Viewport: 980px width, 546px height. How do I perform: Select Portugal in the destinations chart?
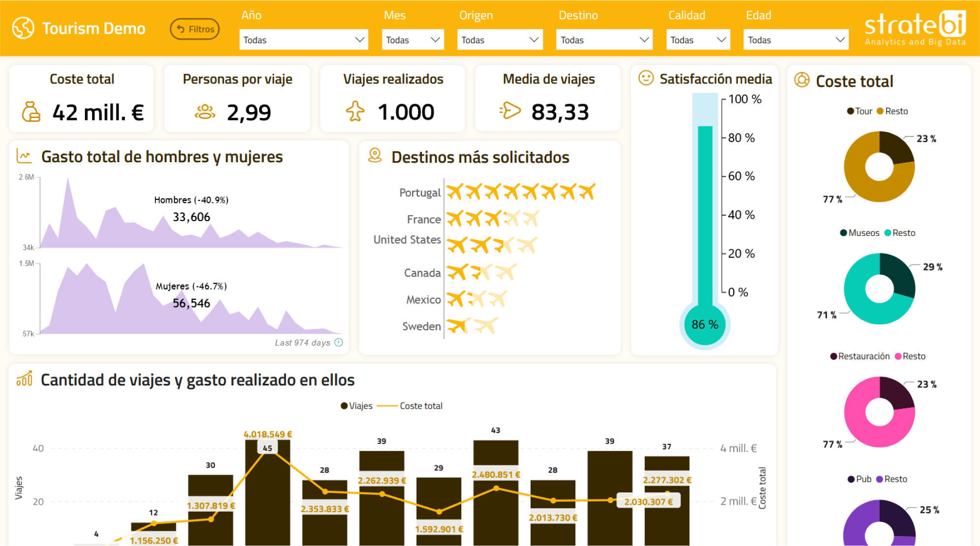pyautogui.click(x=420, y=193)
